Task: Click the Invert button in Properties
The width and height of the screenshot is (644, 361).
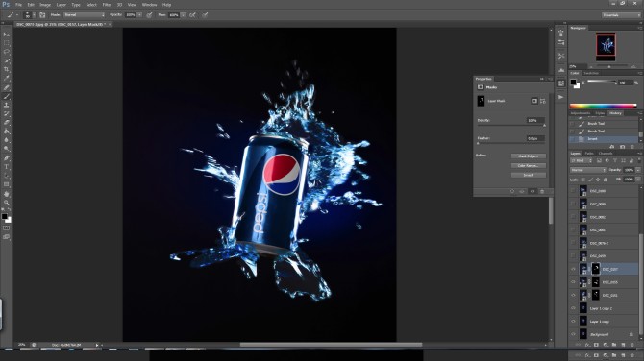Action: (529, 175)
